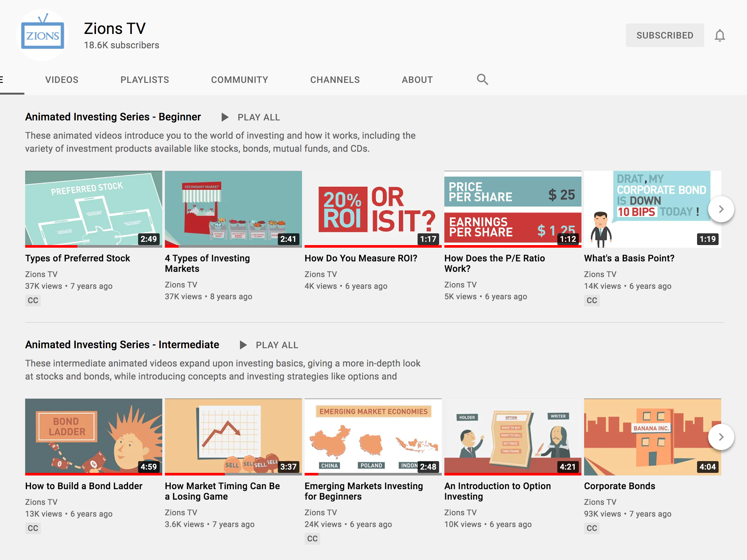Viewport: 747px width, 560px height.
Task: Click Emerging Market Economies thumbnail
Action: pos(373,437)
